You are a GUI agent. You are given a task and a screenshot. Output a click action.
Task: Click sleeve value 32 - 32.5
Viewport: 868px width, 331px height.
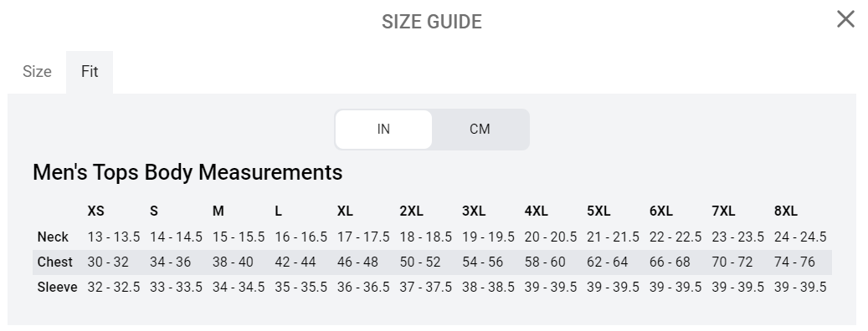point(114,288)
